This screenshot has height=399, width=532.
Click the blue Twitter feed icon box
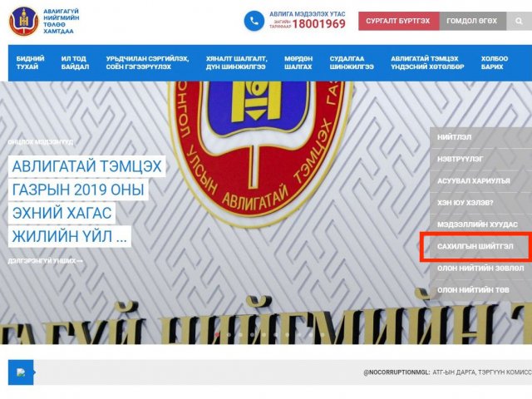pyautogui.click(x=21, y=372)
